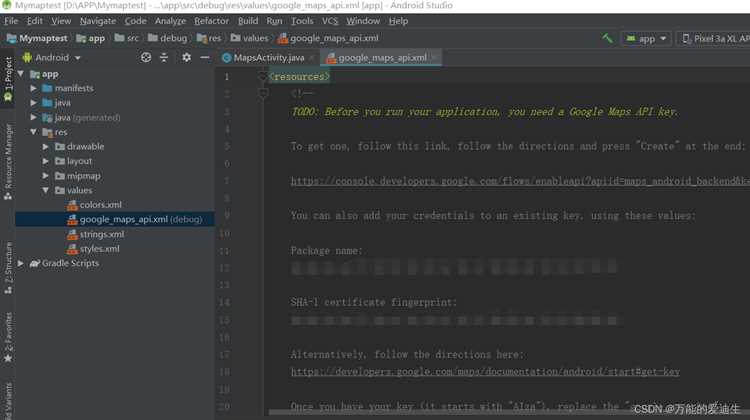Open the Pixel 3a XL device selector

715,39
